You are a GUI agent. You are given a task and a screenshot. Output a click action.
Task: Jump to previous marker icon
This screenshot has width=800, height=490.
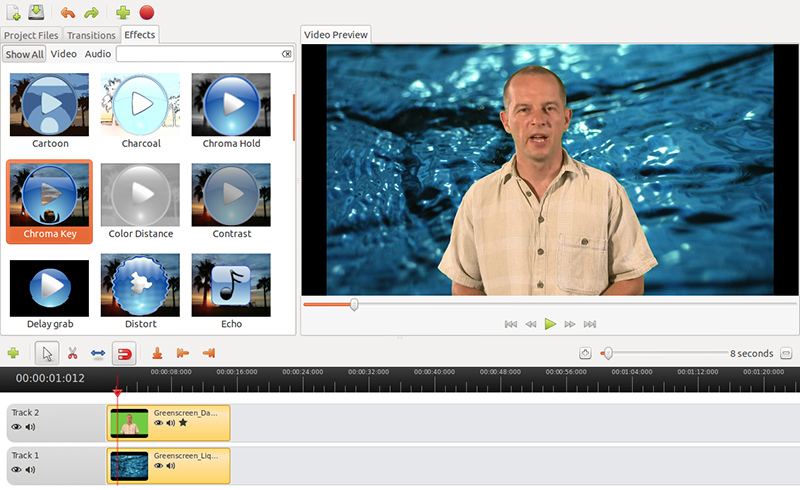point(183,353)
